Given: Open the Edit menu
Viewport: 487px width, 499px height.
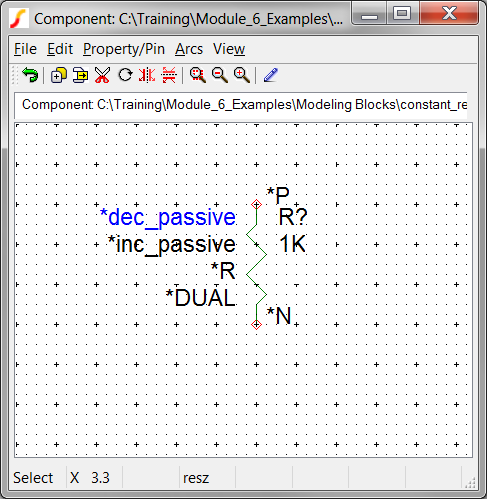Looking at the screenshot, I should click(x=60, y=49).
